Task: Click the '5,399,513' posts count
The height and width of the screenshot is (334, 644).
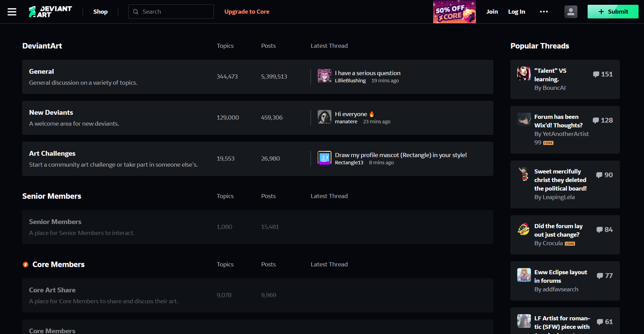Action: [x=274, y=76]
